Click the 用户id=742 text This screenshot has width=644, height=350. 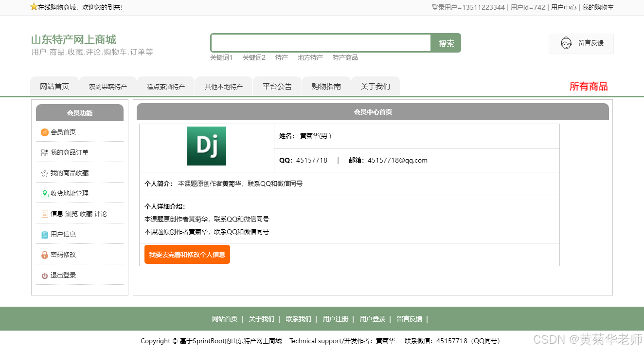pyautogui.click(x=528, y=7)
